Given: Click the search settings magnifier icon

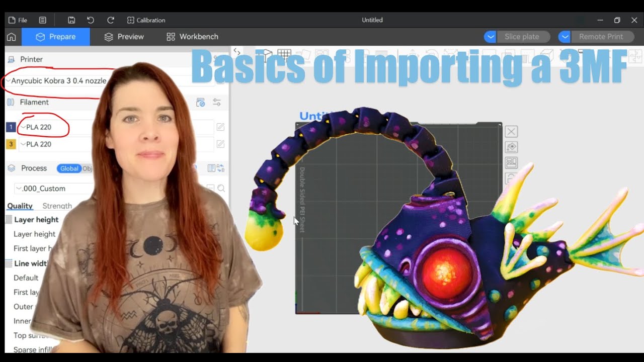Looking at the screenshot, I should point(221,189).
